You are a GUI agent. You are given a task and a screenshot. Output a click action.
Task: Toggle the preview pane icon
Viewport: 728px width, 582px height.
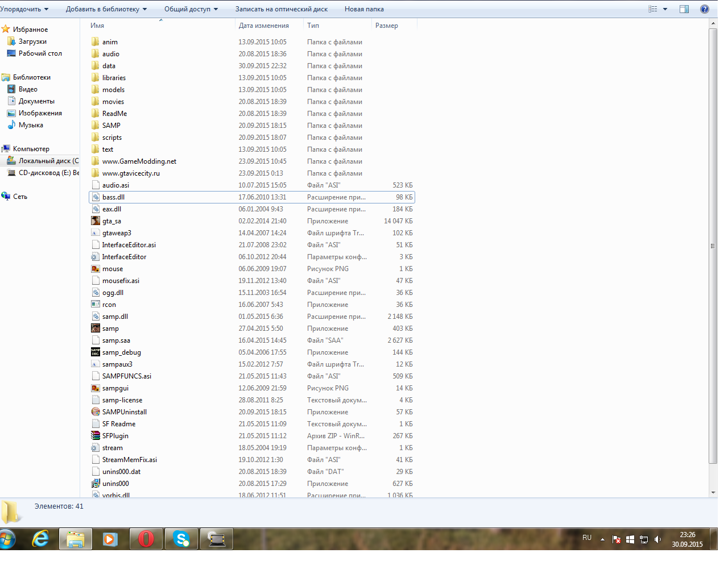(684, 9)
